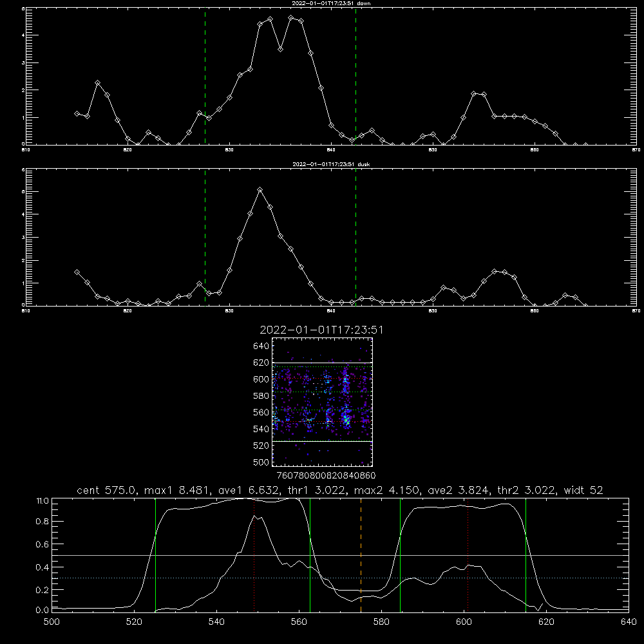The width and height of the screenshot is (644, 644).
Task: Click bottom plot x-axis label 620
Action: click(546, 622)
